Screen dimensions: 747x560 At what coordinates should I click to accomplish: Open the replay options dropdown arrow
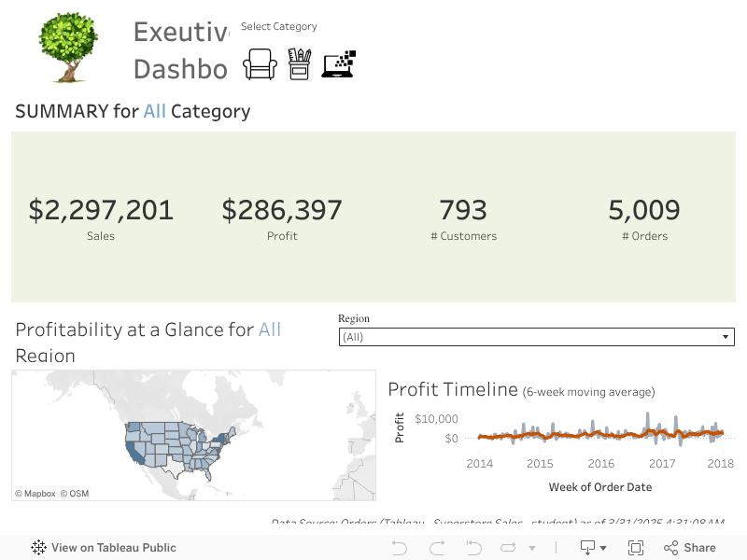(x=532, y=548)
